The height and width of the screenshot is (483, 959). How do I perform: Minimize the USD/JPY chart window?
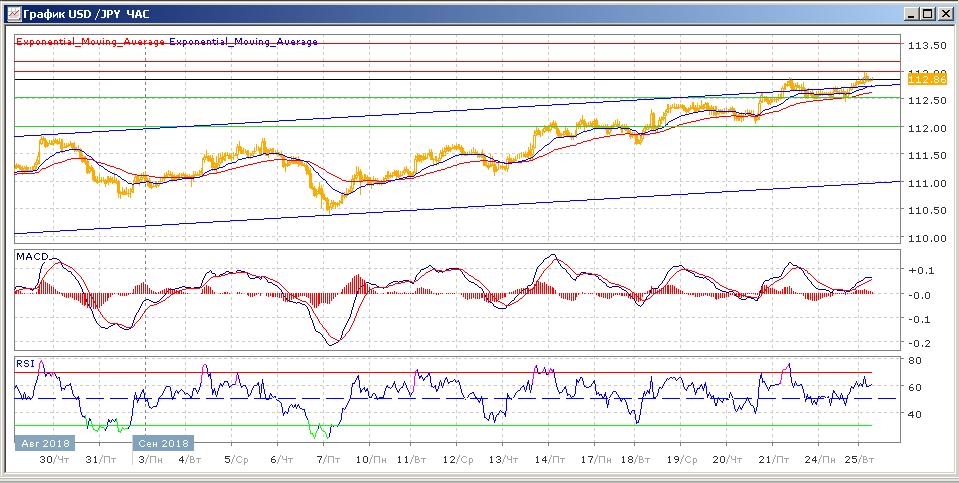(912, 13)
